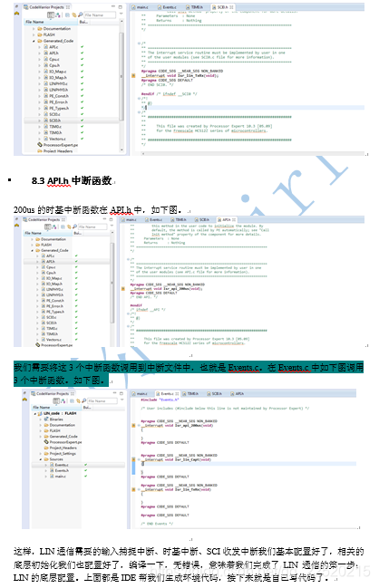This screenshot has width=379, height=588.
Task: Collapse Generated_Code folder in API.h screenshot
Action: coord(33,250)
